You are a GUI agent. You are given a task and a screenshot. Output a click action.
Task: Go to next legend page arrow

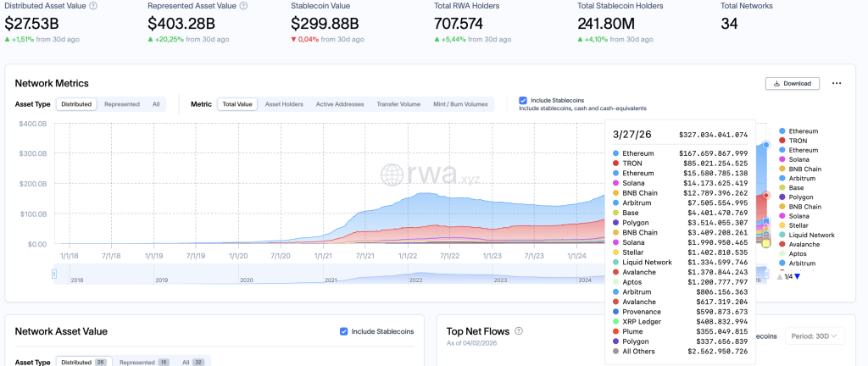pos(797,276)
